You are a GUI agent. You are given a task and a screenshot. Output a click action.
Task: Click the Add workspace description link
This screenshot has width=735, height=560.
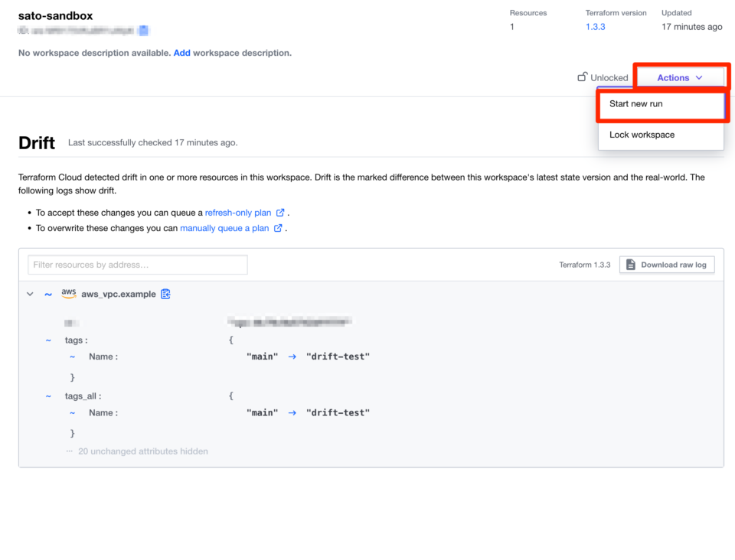[x=181, y=53]
